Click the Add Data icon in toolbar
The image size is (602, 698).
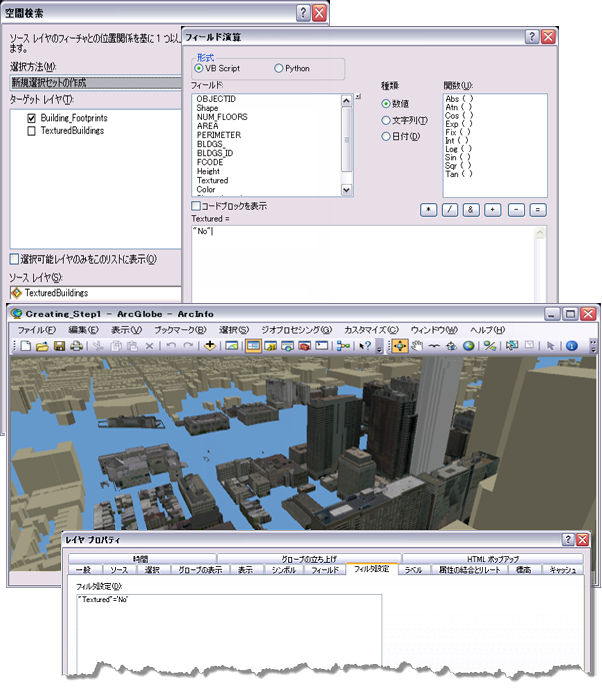click(210, 346)
